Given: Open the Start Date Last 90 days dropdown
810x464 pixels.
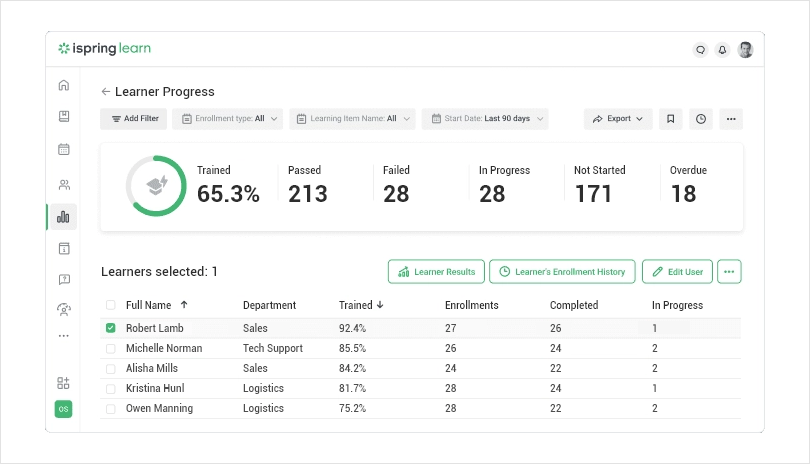Looking at the screenshot, I should click(x=485, y=119).
